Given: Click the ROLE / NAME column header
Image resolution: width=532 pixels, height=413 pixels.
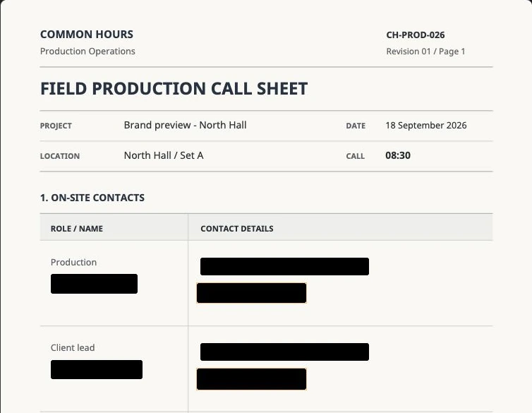Looking at the screenshot, I should [x=77, y=229].
